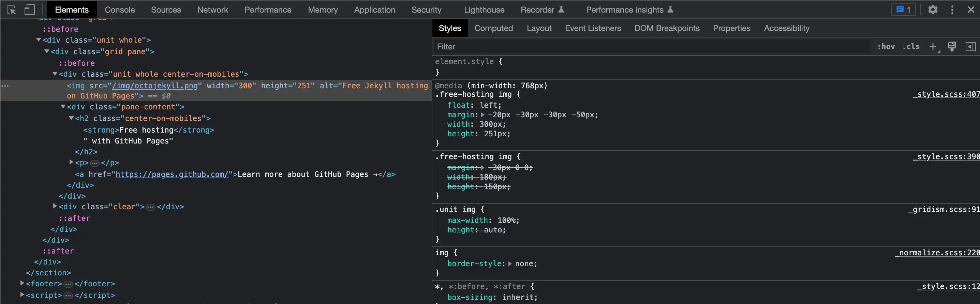The height and width of the screenshot is (304, 980).
Task: Expand the margin shorthand property triangle
Action: pos(483,115)
